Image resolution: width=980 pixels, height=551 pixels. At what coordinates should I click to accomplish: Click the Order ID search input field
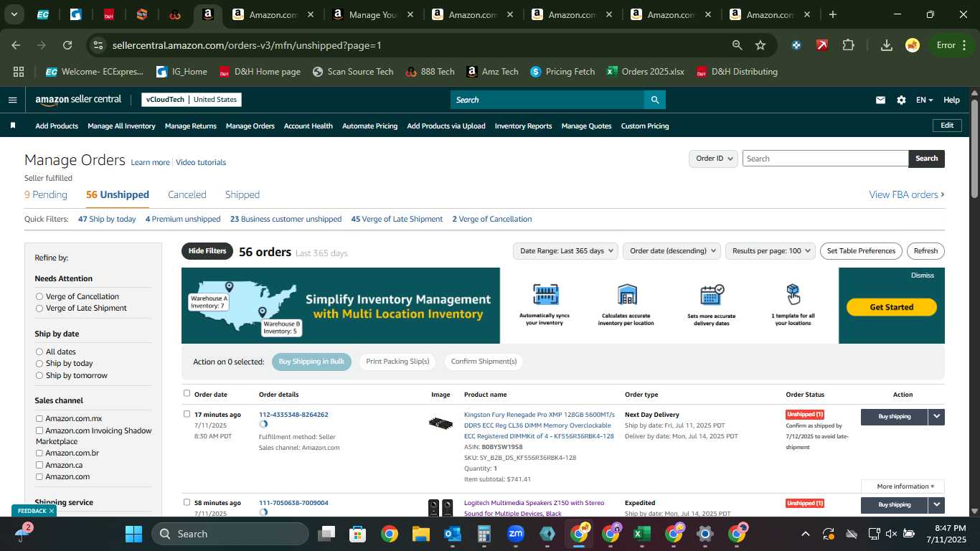click(x=825, y=159)
